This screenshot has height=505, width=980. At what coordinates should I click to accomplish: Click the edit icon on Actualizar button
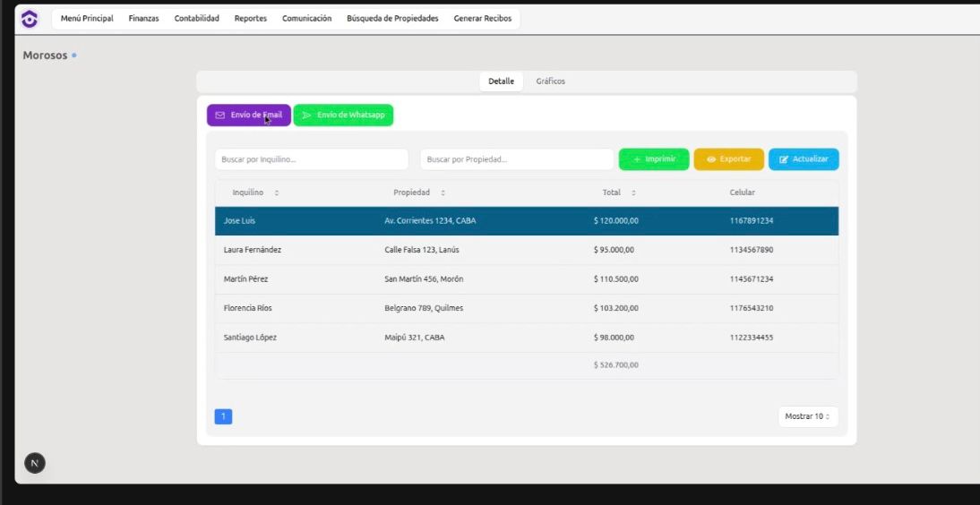[784, 159]
